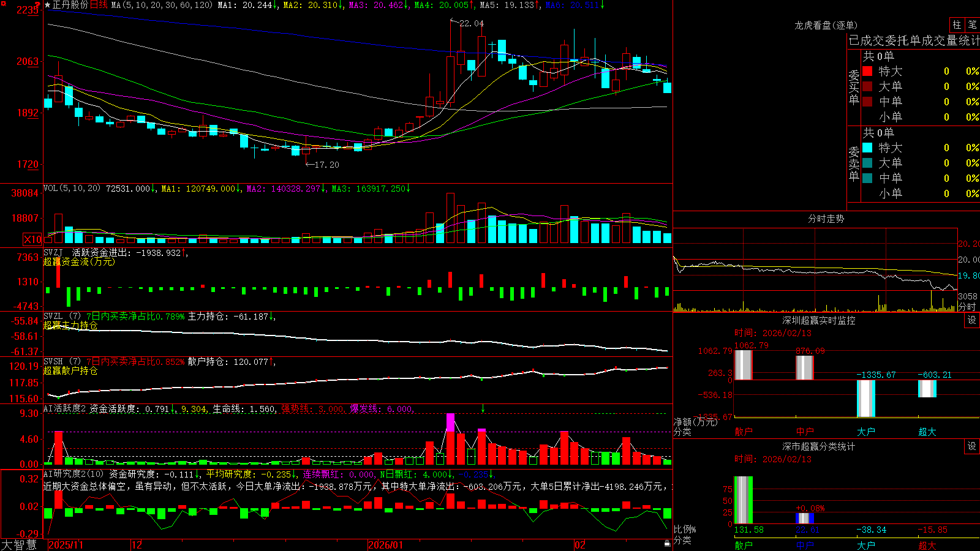Click the 散户 bar in 深圳超赢实时监控

pos(744,365)
